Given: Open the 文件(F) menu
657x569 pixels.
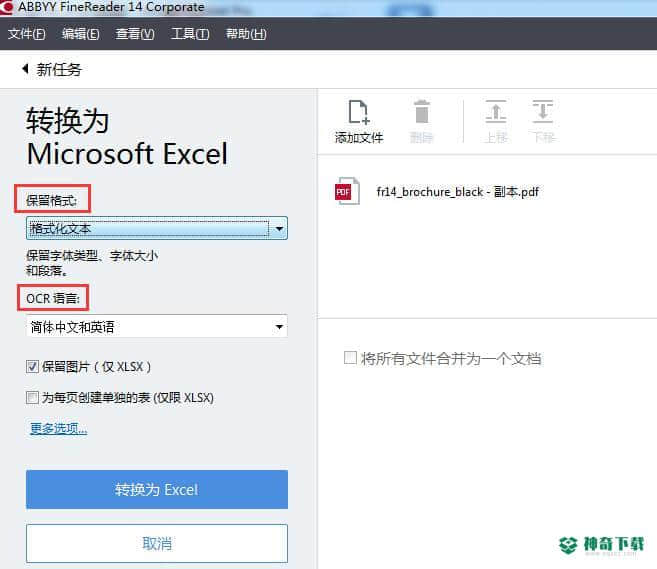Looking at the screenshot, I should pyautogui.click(x=26, y=34).
